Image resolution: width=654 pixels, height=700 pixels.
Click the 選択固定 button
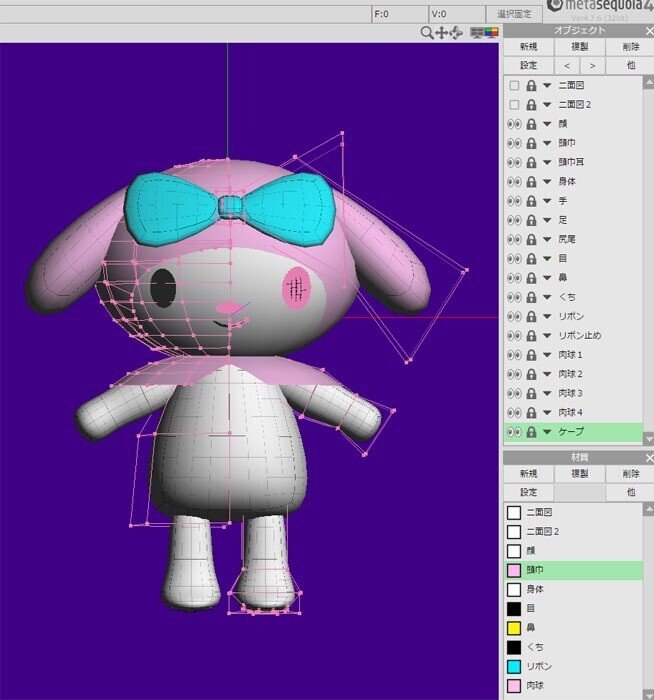click(x=514, y=14)
